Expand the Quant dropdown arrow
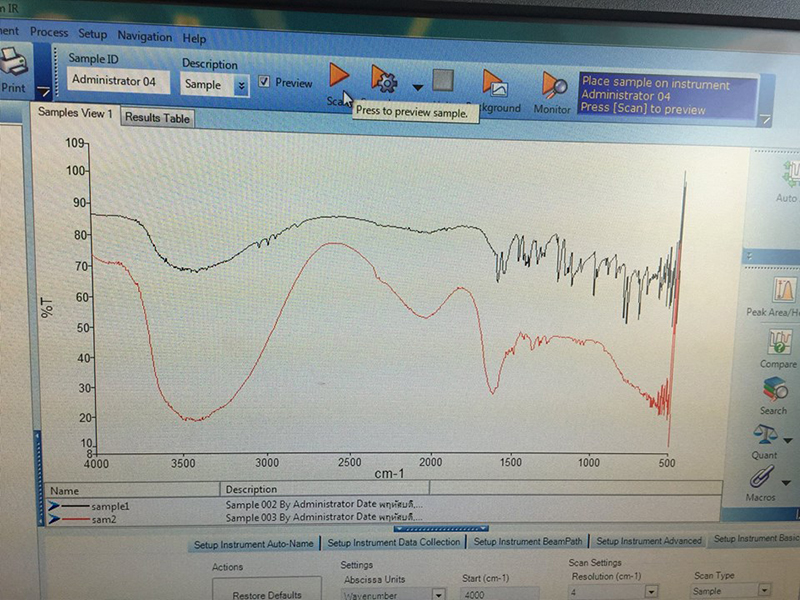800x600 pixels. click(789, 440)
